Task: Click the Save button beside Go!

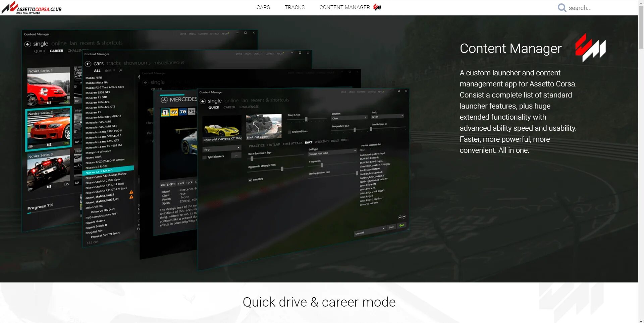Action: (x=391, y=228)
